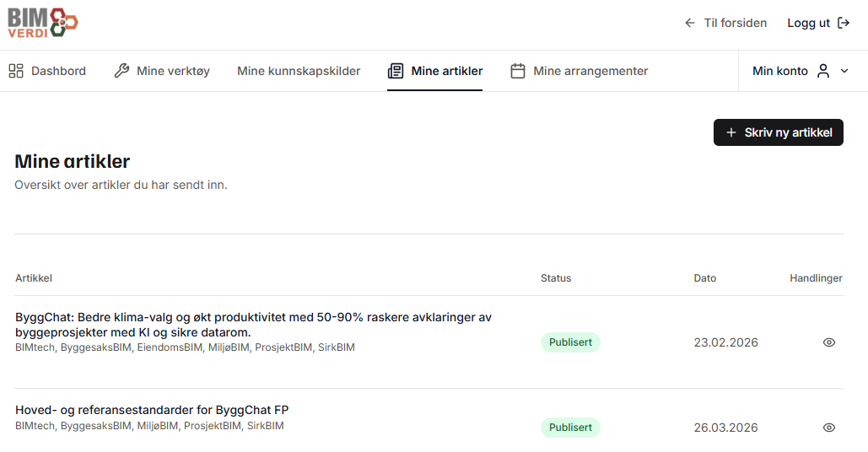Click the newspaper icon for Mine artikler
Viewport: 868px width, 452px height.
tap(396, 71)
